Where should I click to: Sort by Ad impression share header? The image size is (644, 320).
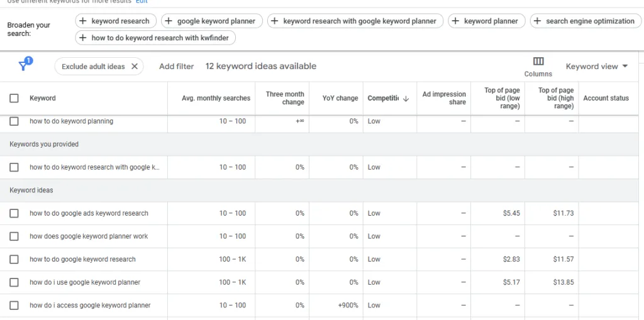444,98
